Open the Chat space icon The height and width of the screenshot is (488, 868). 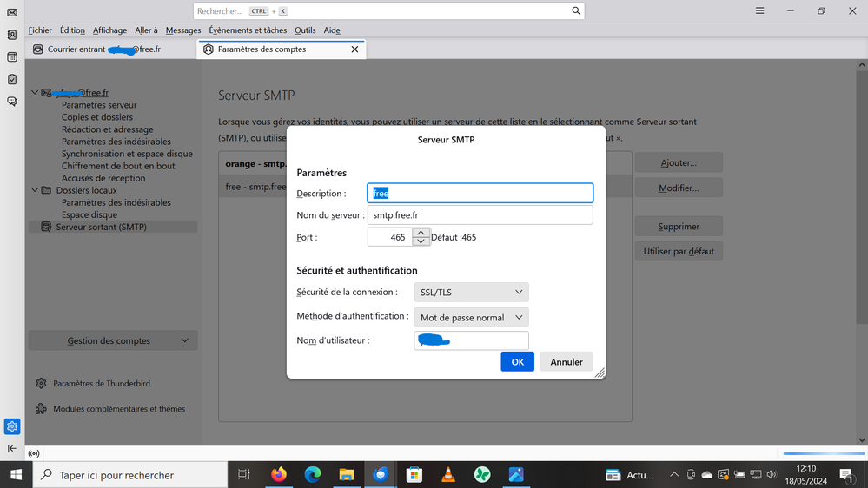point(12,102)
